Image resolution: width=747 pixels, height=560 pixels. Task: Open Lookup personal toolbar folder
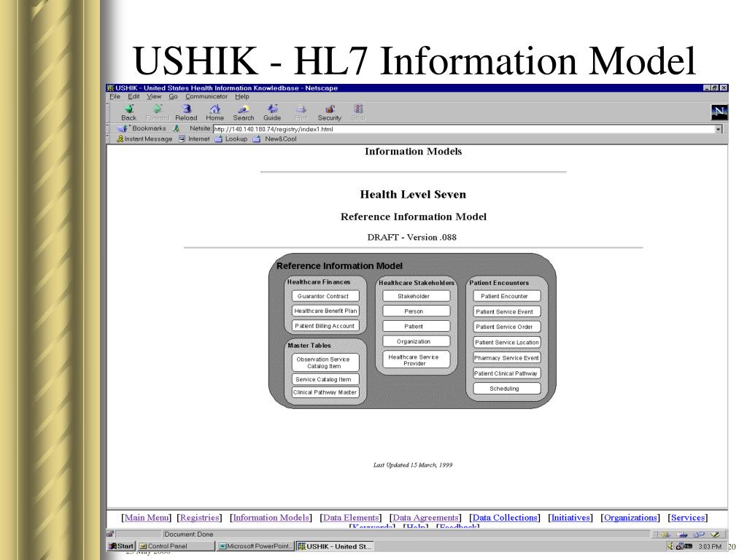point(231,139)
